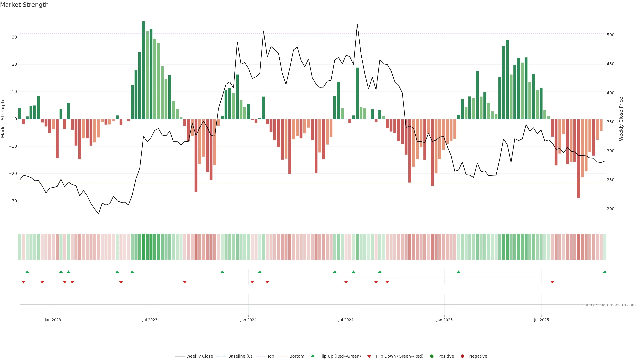
Task: Click the Bottom legend line icon
Action: coord(282,356)
